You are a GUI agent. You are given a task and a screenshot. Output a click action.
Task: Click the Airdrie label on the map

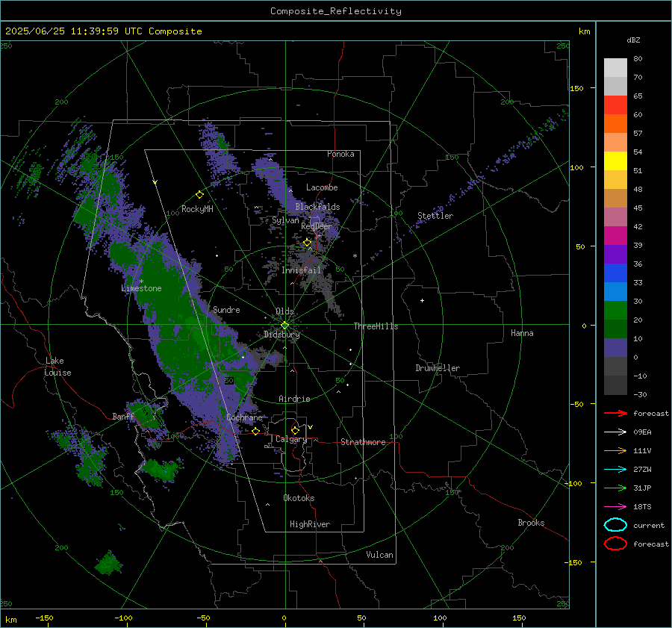coord(294,399)
